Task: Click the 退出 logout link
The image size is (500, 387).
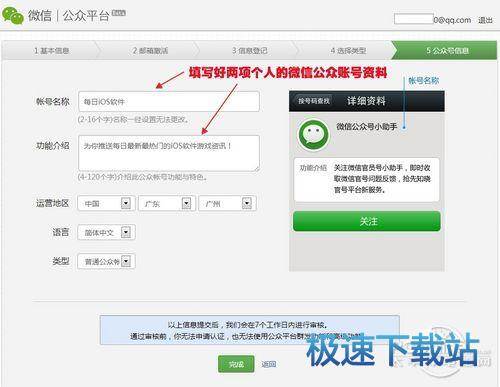Action: [x=485, y=20]
